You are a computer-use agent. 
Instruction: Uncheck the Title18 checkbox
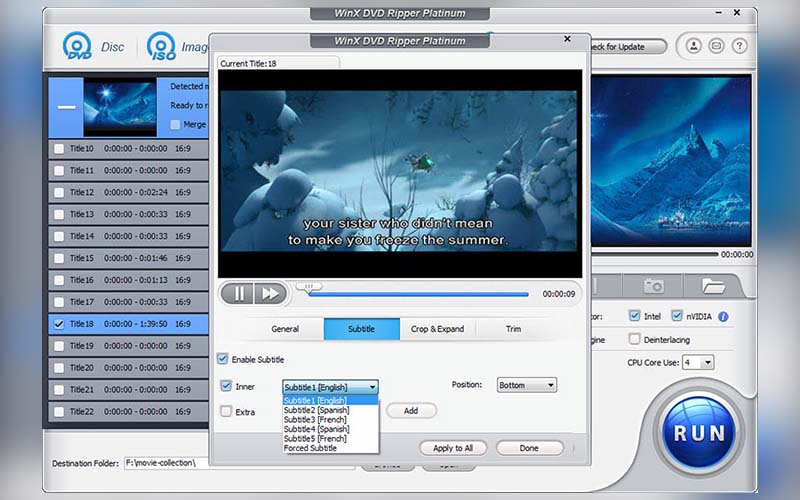click(59, 324)
